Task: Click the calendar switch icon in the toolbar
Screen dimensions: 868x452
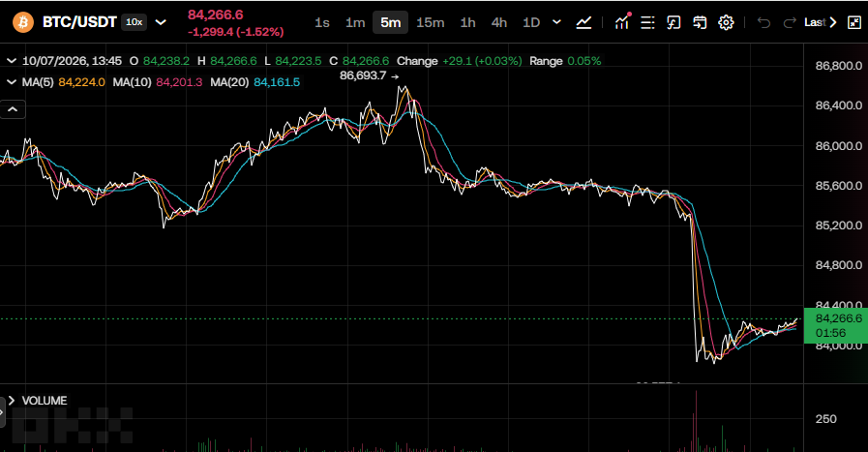Action: (x=700, y=22)
